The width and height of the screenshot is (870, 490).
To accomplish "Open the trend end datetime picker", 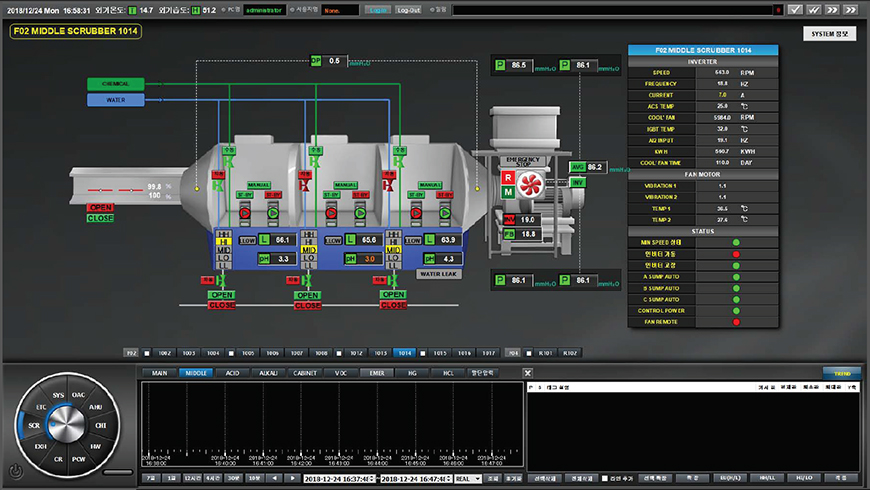I will point(415,479).
